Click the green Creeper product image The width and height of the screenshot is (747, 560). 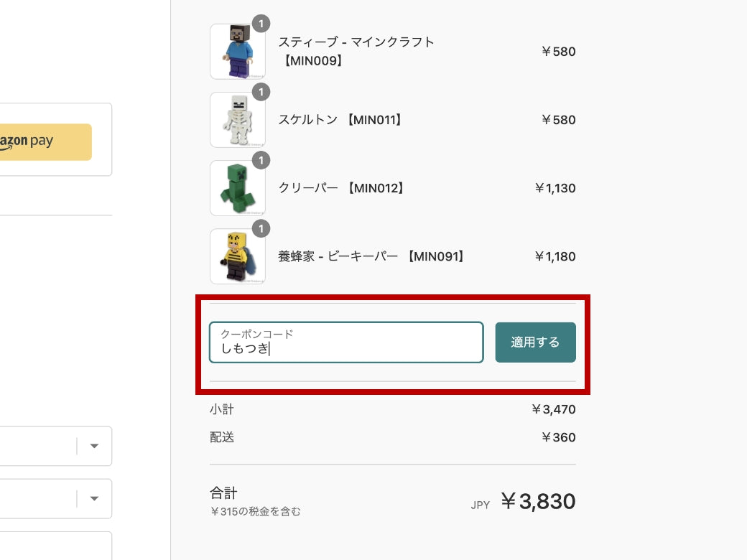click(x=237, y=188)
